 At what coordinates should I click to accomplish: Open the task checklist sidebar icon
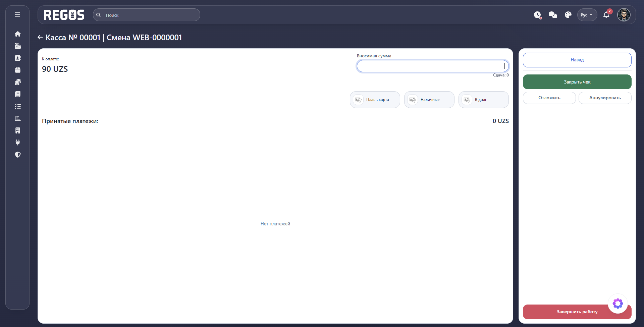18,106
